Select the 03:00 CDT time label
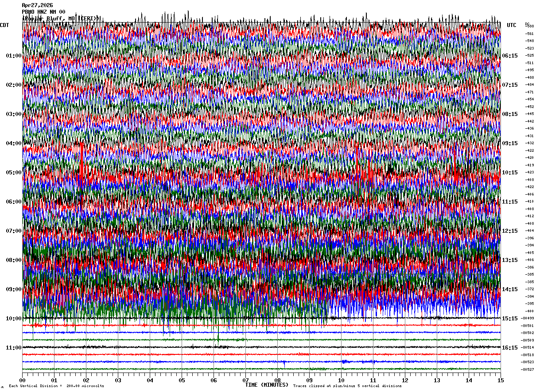 14,114
